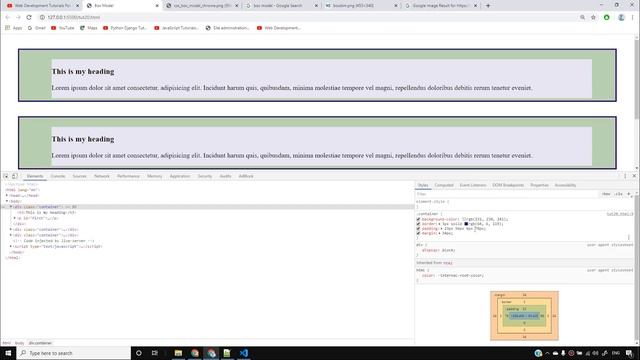Switch to the Network tab in DevTools
This screenshot has width=640, height=360.
tap(102, 176)
